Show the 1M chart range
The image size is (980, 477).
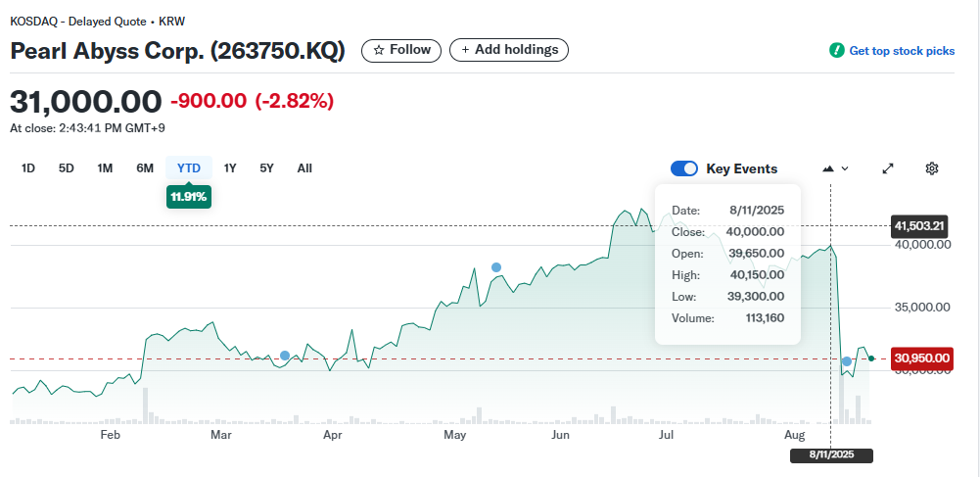(105, 168)
